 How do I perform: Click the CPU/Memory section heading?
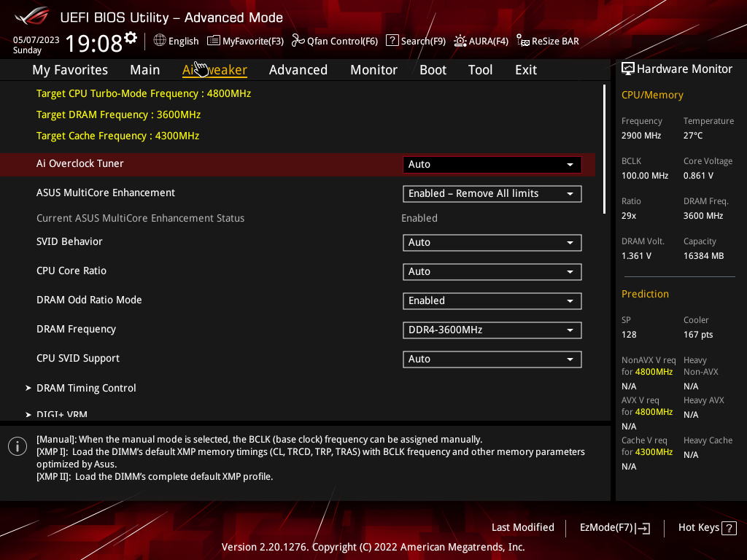tap(652, 96)
